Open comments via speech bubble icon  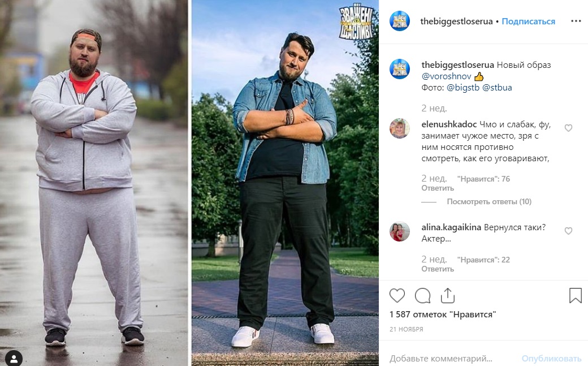(x=423, y=296)
